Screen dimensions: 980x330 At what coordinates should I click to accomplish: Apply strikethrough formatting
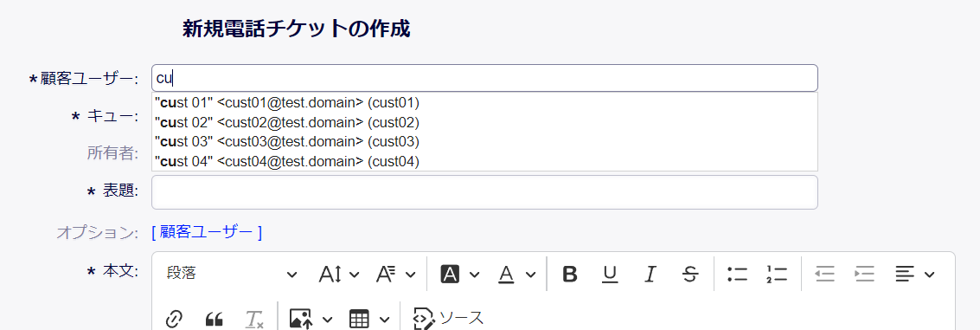[690, 274]
